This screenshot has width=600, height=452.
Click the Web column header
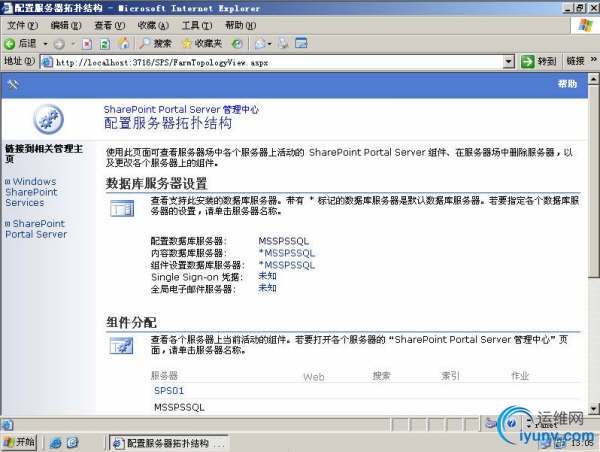tap(314, 377)
